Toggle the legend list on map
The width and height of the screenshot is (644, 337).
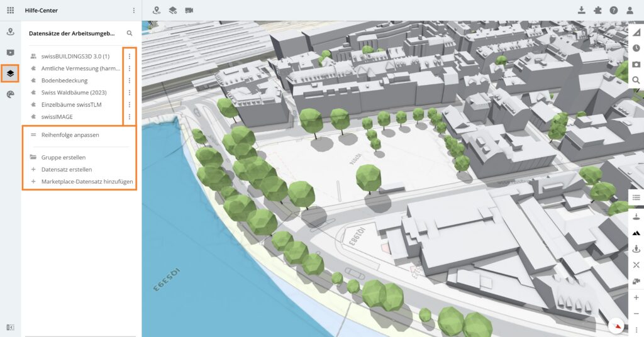[636, 197]
